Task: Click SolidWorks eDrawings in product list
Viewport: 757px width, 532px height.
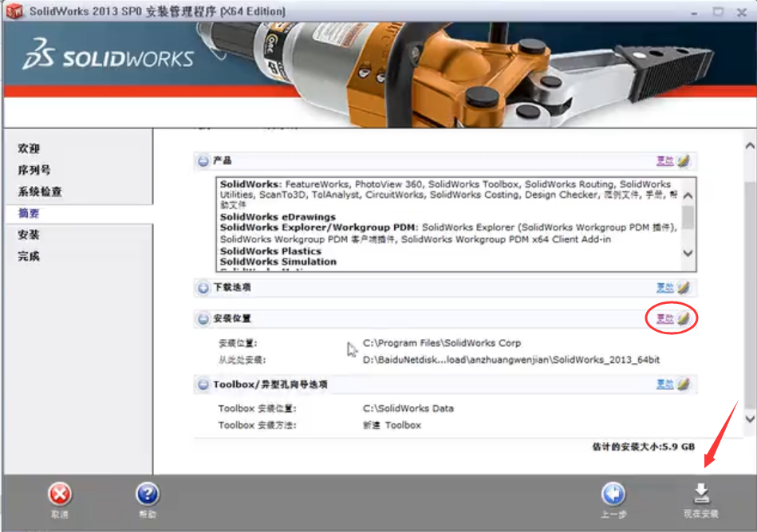Action: pyautogui.click(x=278, y=217)
